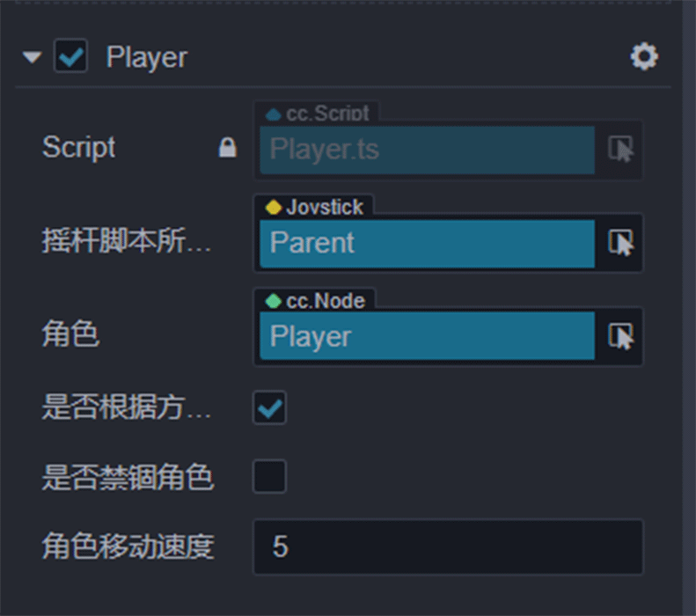Click the yellow Joystick type tag

(314, 207)
